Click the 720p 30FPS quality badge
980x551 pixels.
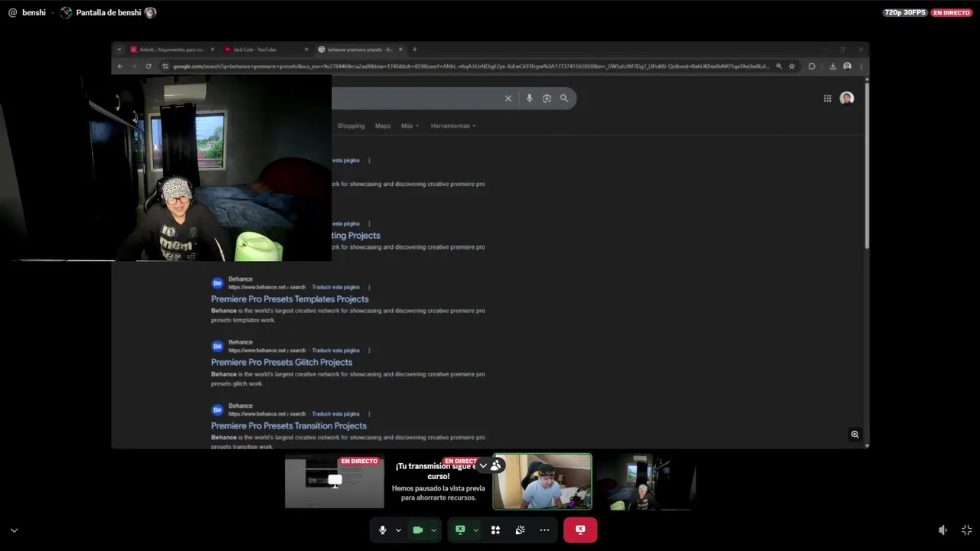(x=905, y=12)
